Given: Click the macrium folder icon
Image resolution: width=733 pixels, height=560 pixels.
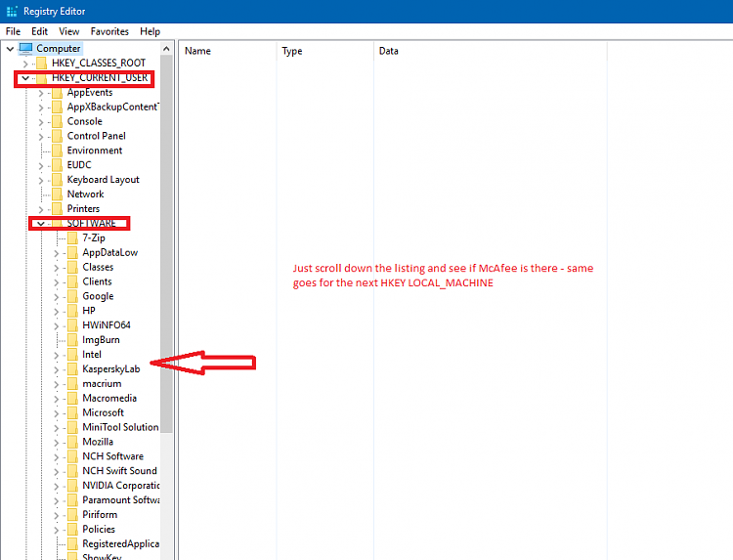Looking at the screenshot, I should point(72,383).
